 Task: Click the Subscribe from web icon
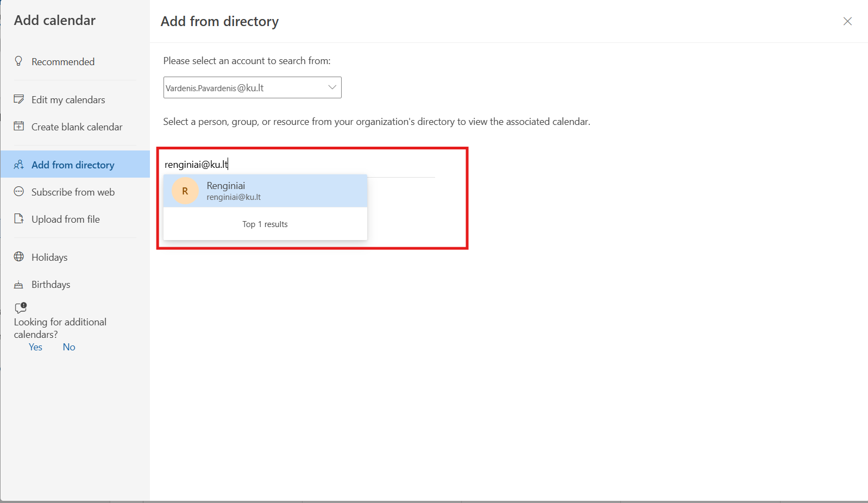click(x=19, y=191)
